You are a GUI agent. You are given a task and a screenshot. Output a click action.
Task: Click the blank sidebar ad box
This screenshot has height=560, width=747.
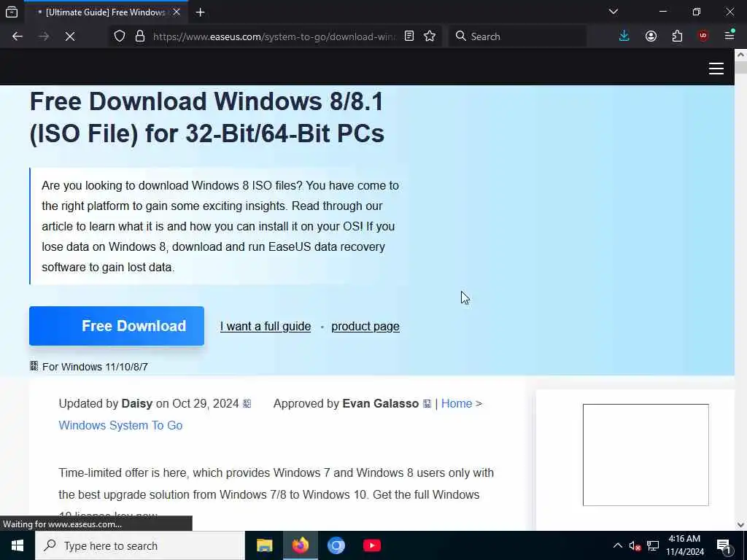click(x=646, y=455)
